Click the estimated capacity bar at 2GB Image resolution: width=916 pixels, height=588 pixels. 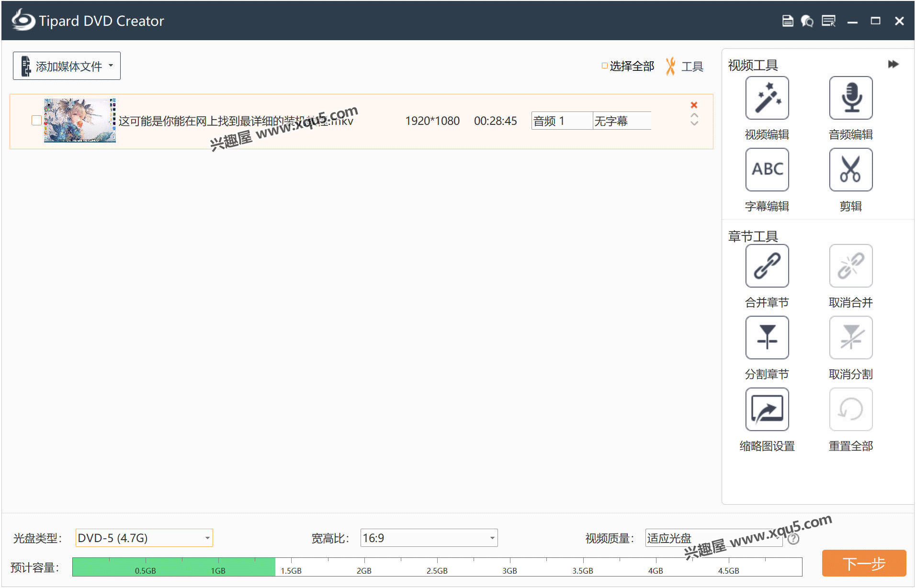364,567
